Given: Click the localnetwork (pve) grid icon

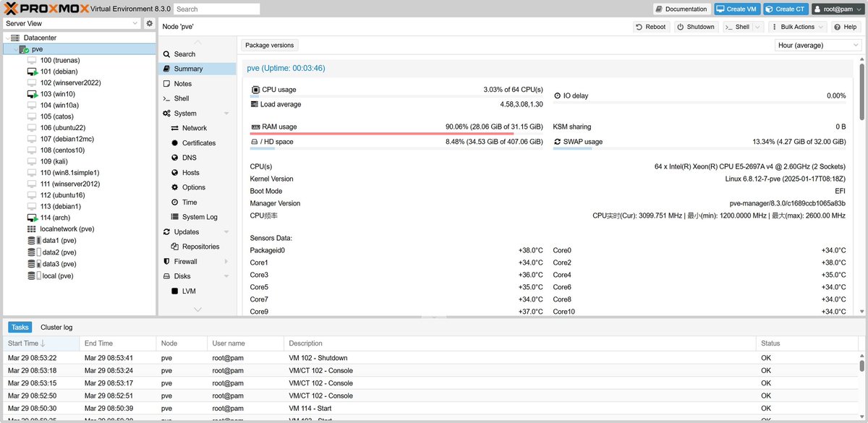Looking at the screenshot, I should pos(32,228).
